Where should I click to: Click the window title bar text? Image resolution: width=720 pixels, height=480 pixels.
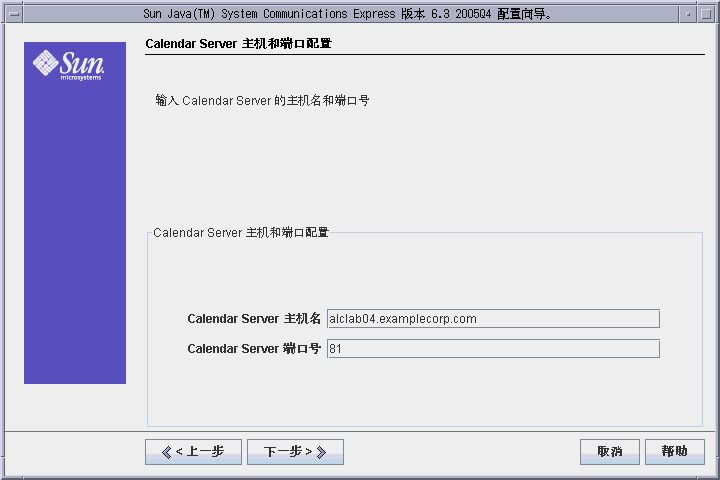pyautogui.click(x=348, y=14)
